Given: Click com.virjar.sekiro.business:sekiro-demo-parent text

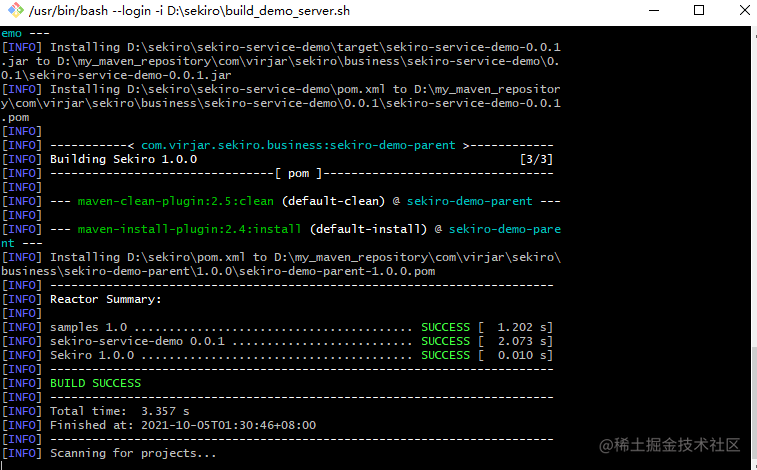Looking at the screenshot, I should pyautogui.click(x=298, y=145).
